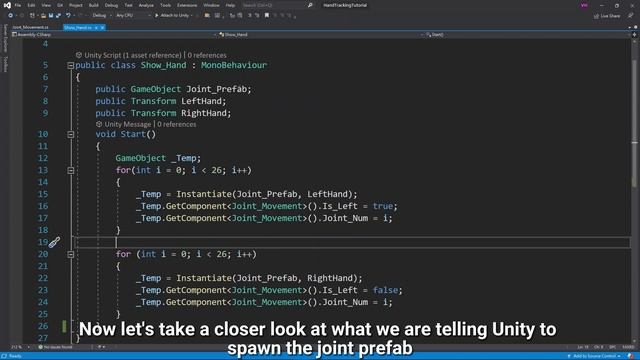
Task: Open the Assembly-CSharp project dropdown
Action: pyautogui.click(x=113, y=35)
